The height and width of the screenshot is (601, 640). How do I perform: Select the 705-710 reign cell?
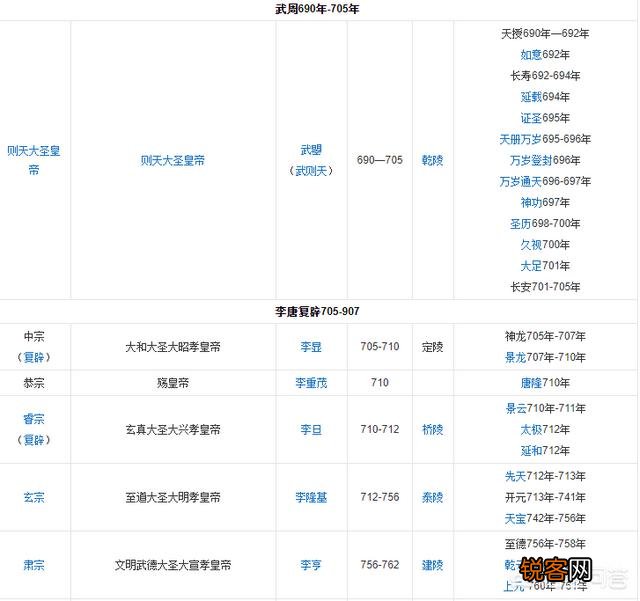coord(380,347)
